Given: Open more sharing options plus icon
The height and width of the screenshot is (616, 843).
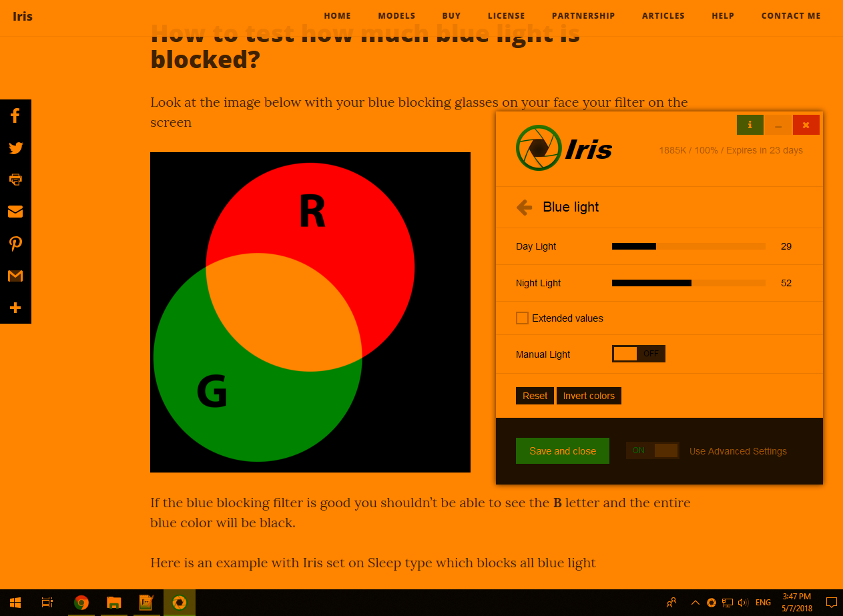Looking at the screenshot, I should 15,308.
